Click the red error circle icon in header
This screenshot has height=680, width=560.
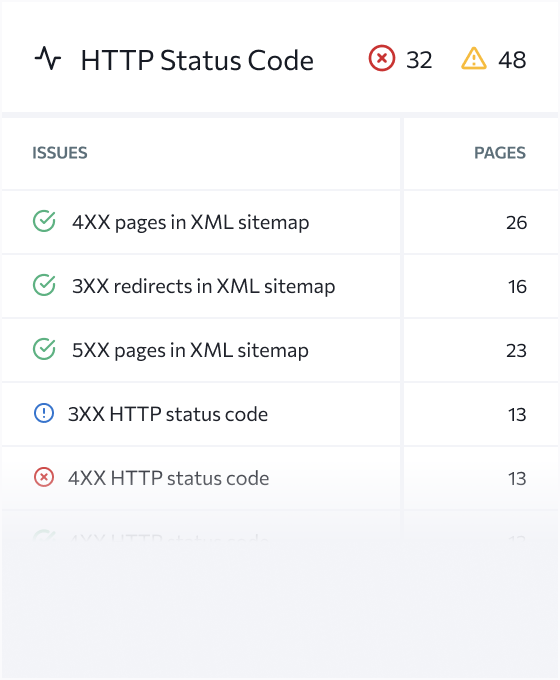tap(382, 58)
